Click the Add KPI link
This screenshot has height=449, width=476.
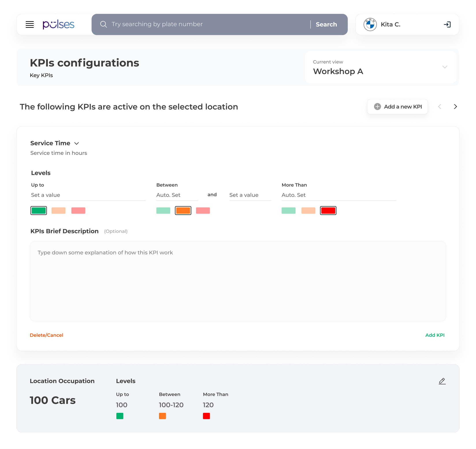(435, 335)
